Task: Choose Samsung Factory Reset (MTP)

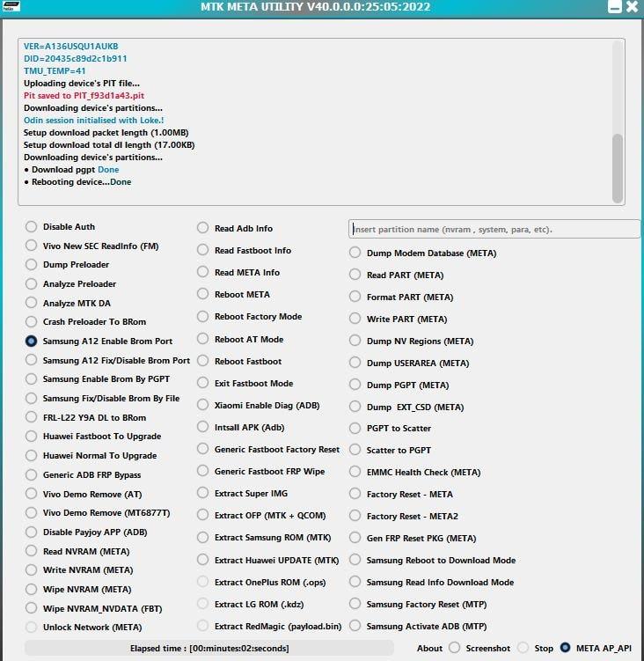Action: 355,604
